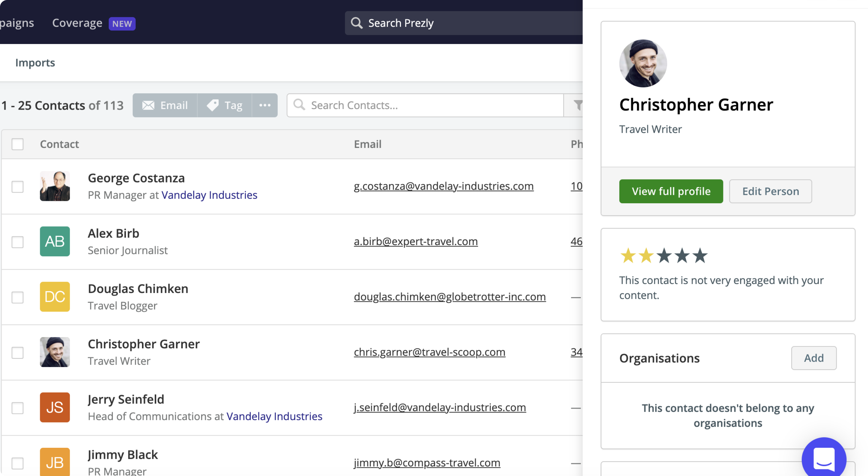Select Alex Birb's checkbox

(x=18, y=242)
